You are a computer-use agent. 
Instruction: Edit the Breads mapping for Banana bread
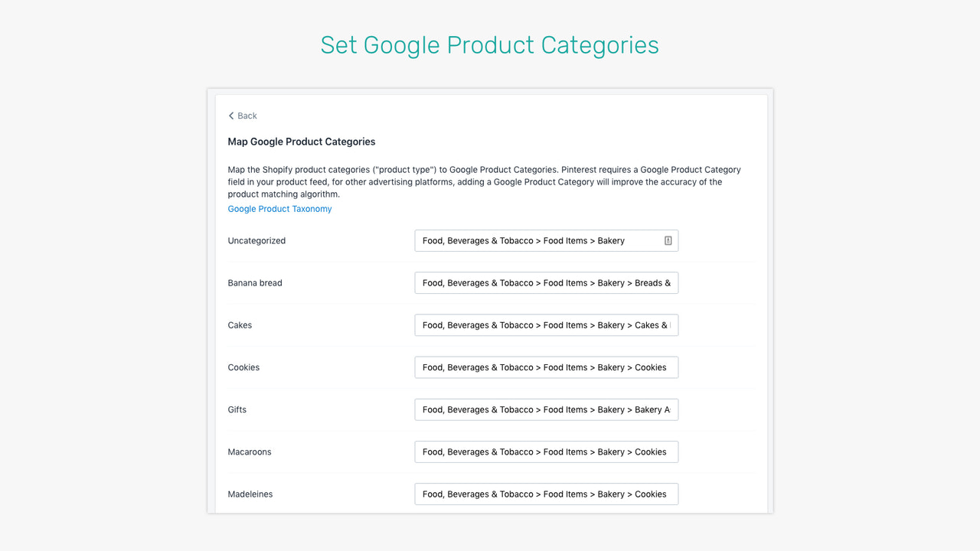(546, 282)
